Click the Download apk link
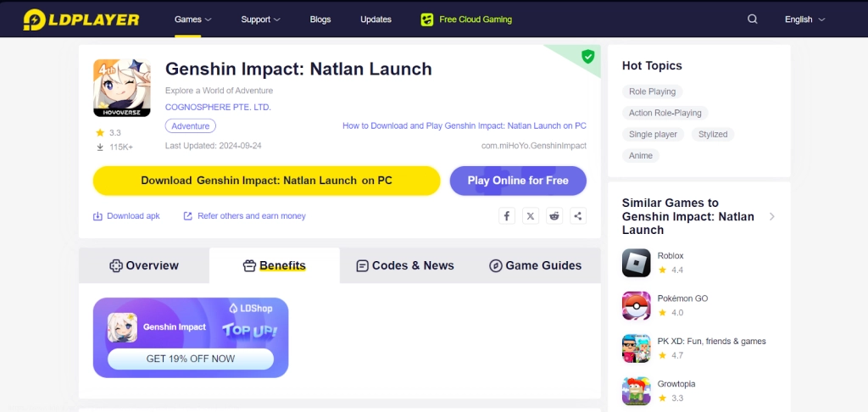The width and height of the screenshot is (868, 412). pos(126,216)
